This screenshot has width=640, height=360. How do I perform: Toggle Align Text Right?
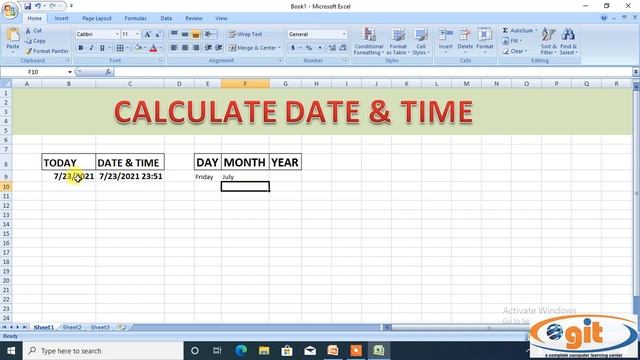pos(196,48)
